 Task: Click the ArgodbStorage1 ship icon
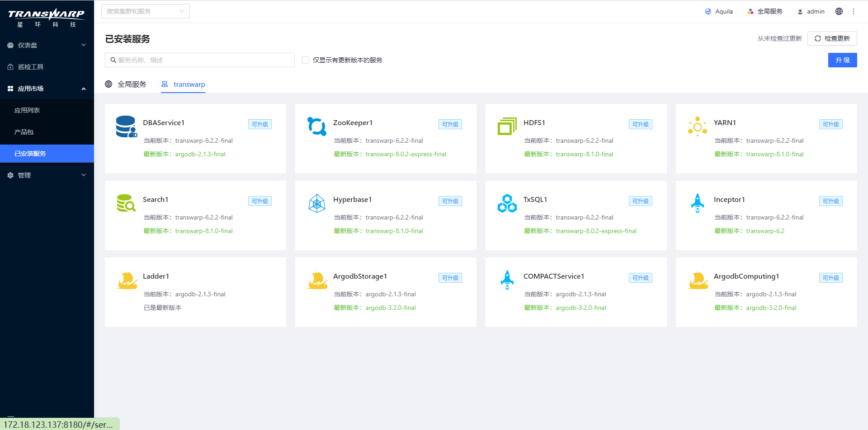tap(317, 280)
